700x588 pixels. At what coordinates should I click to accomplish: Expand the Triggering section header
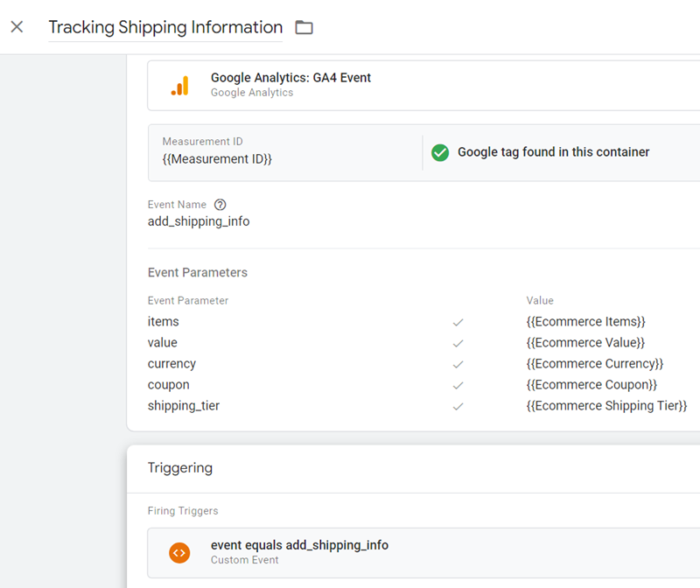point(180,468)
